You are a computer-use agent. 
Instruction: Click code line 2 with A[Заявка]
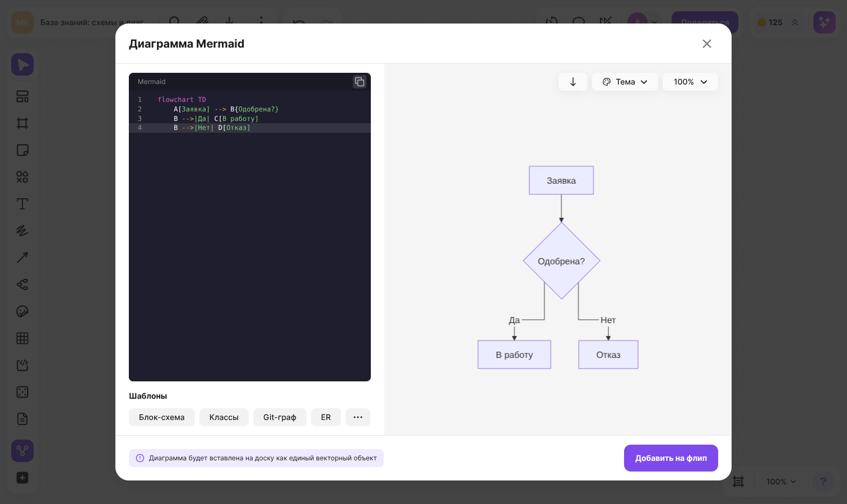point(250,109)
